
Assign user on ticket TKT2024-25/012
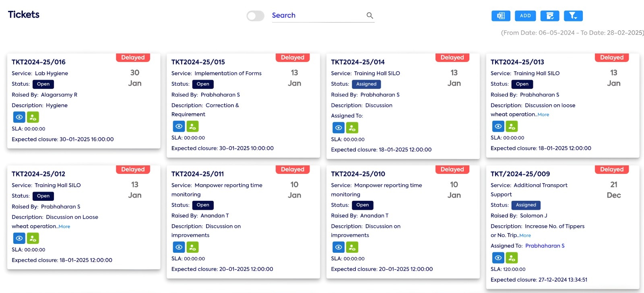pos(33,238)
